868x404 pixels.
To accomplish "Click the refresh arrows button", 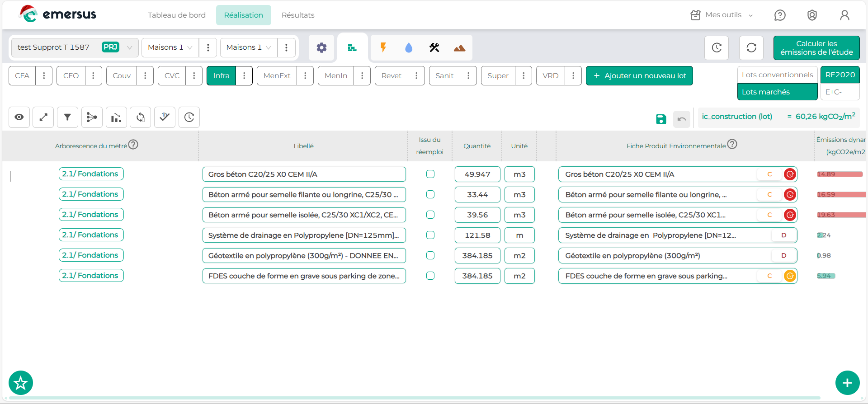I will coord(751,47).
